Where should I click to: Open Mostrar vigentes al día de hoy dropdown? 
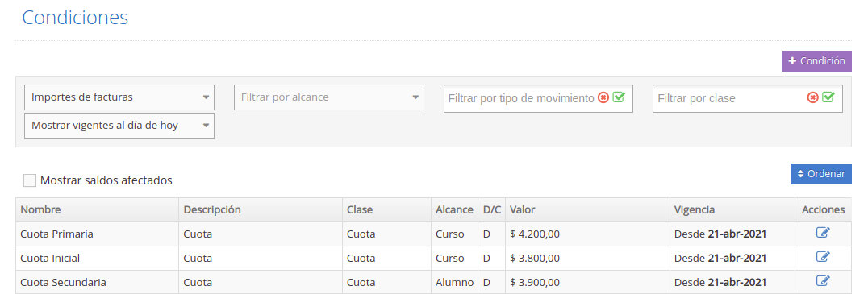(x=119, y=126)
